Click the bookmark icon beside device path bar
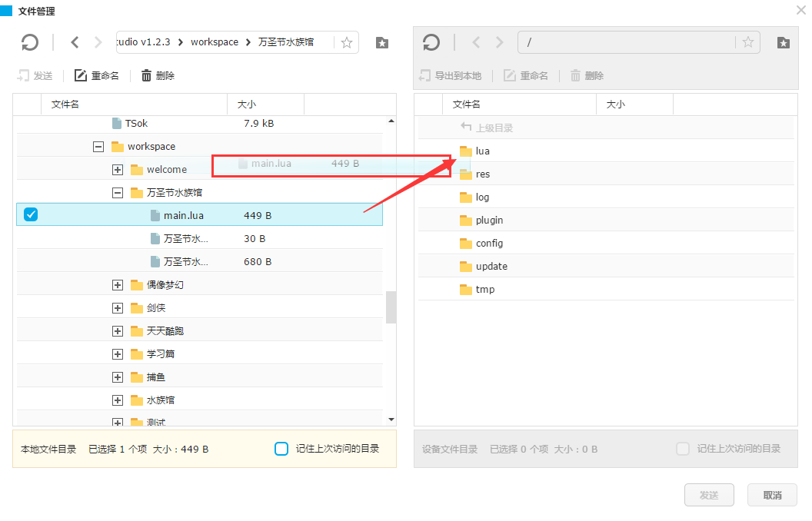 point(783,42)
